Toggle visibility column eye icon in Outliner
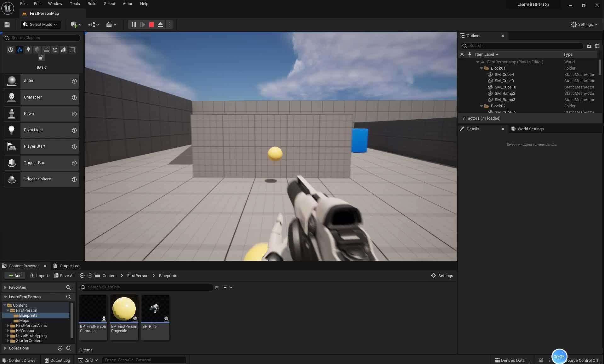Image resolution: width=604 pixels, height=364 pixels. [462, 54]
